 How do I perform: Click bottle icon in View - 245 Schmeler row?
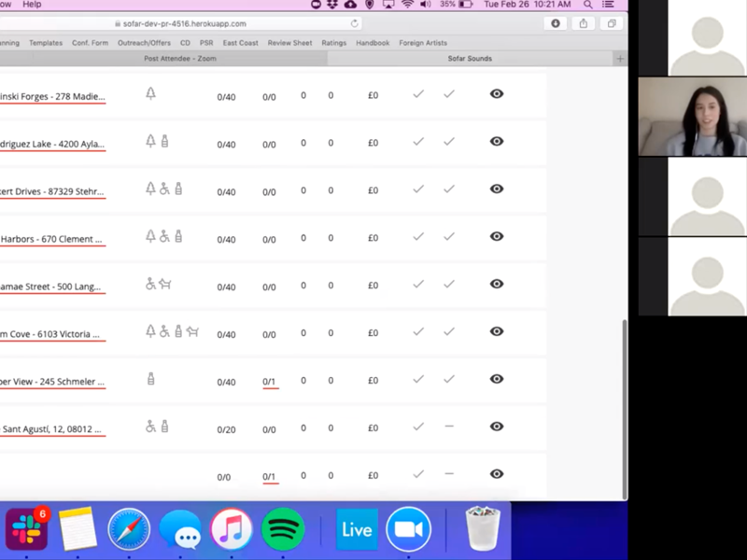pos(151,379)
